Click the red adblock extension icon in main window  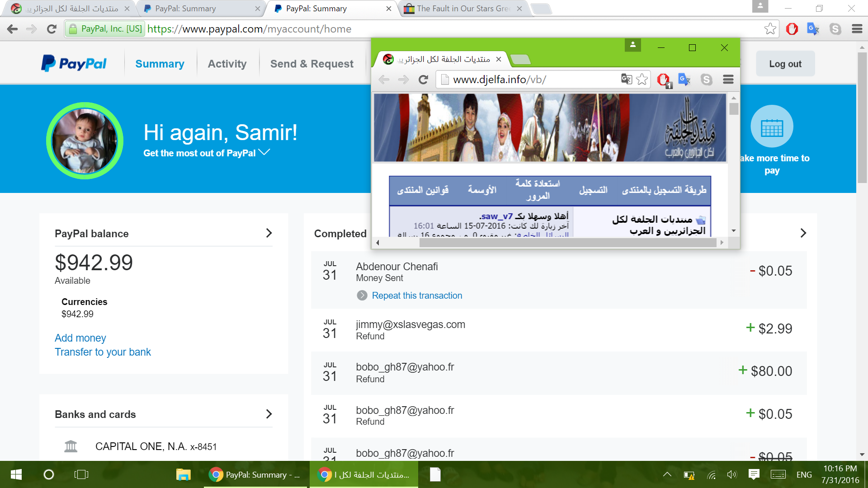792,29
